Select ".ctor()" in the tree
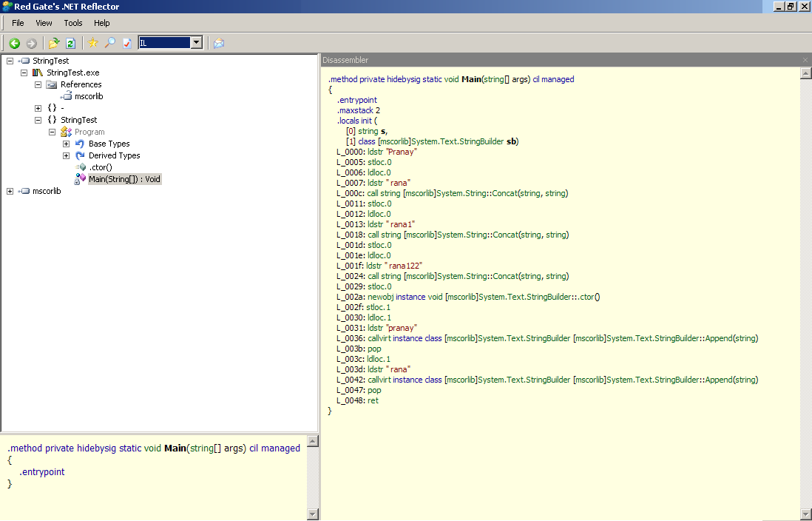Screen dimensions: 812x521 click(101, 167)
